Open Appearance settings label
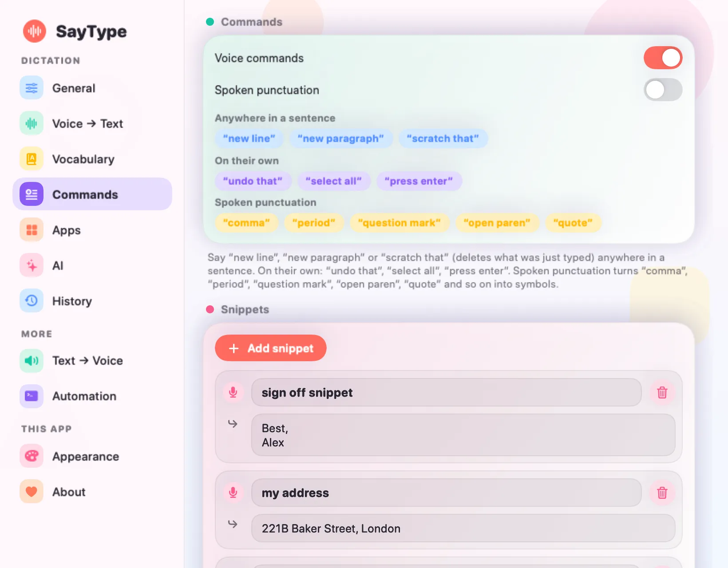 click(86, 457)
